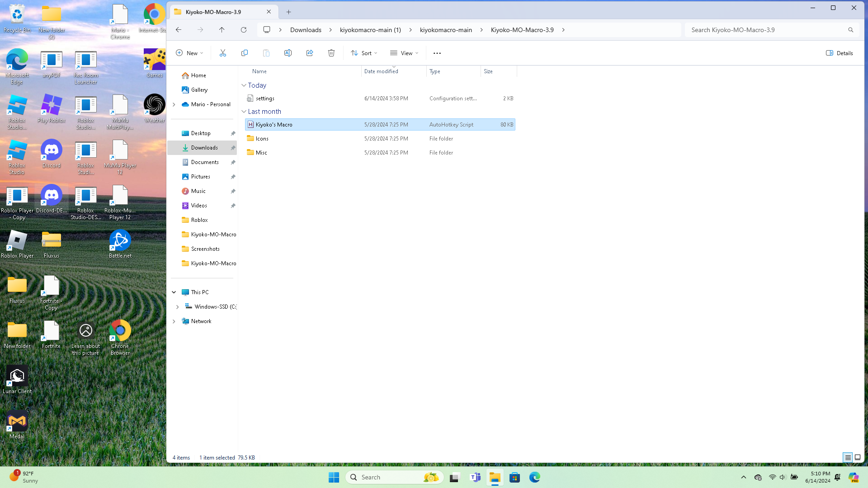Screen dimensions: 868x488
Task: Add a new File Explorer tab
Action: click(288, 12)
